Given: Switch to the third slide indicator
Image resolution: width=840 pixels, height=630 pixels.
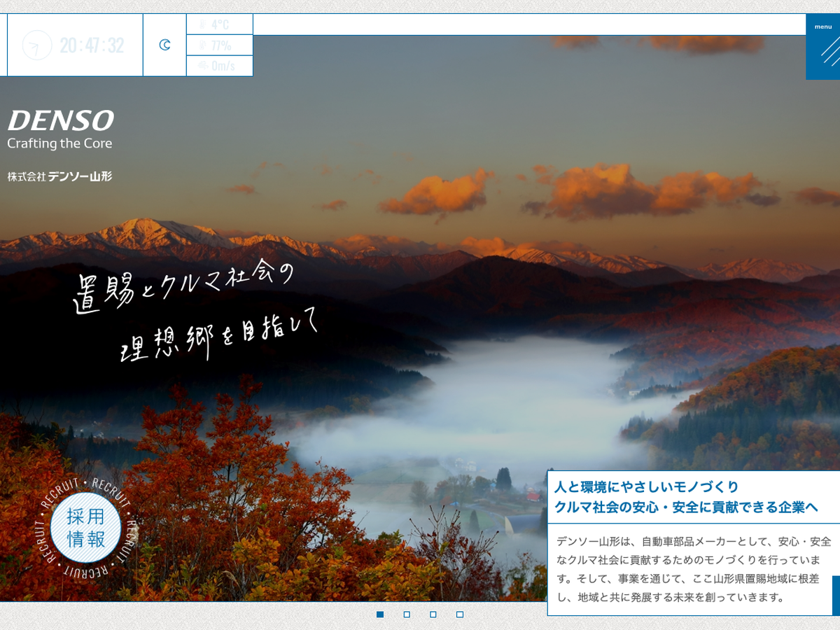Looking at the screenshot, I should pos(433,615).
